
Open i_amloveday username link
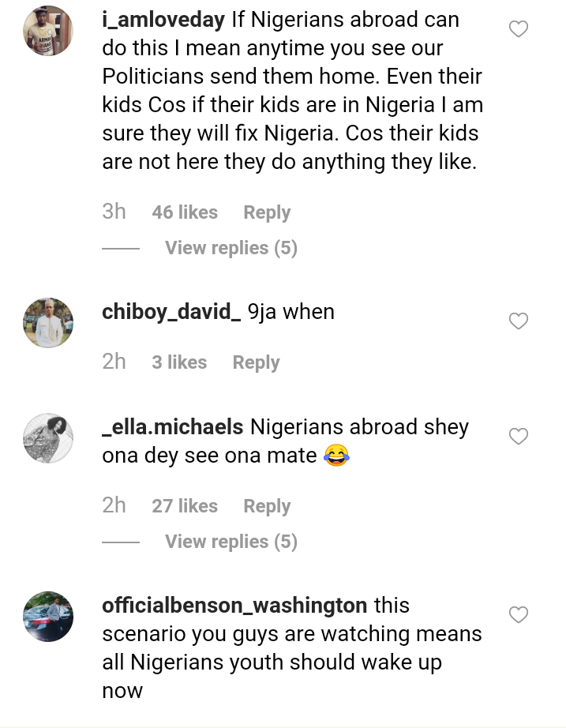[x=163, y=19]
